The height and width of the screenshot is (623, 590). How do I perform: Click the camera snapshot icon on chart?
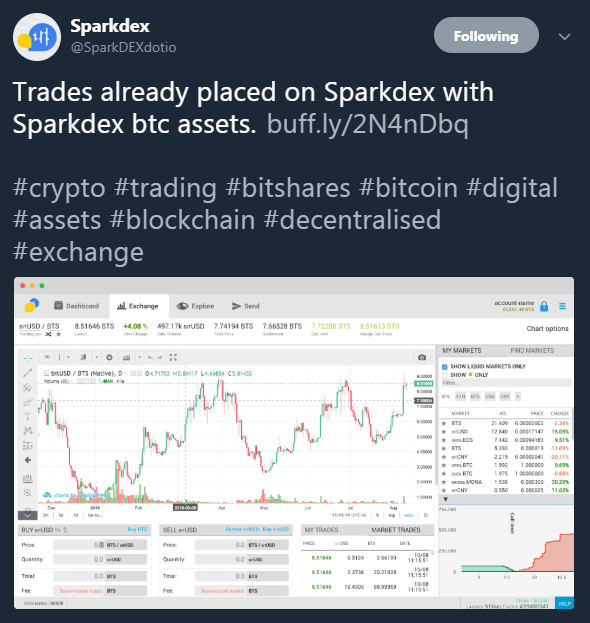coord(422,358)
